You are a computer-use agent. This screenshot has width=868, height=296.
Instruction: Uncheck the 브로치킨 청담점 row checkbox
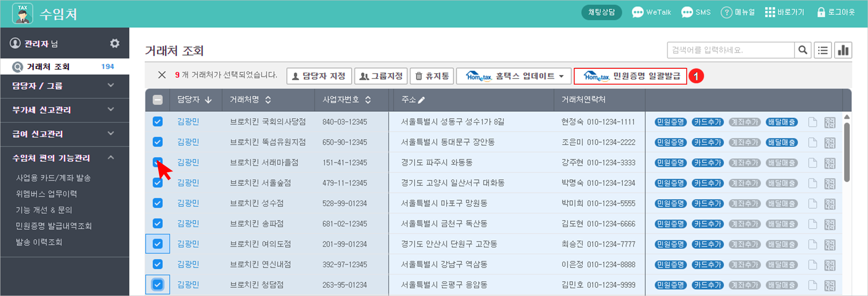[158, 285]
